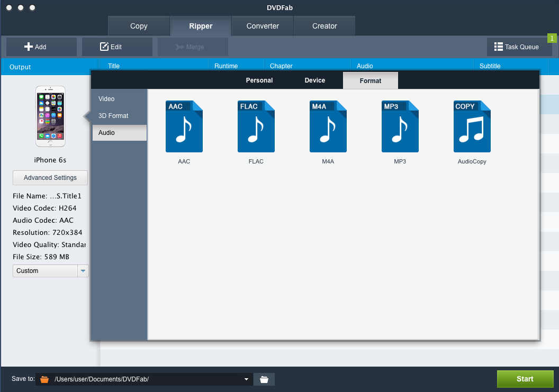559x392 pixels.
Task: Select the MP3 audio format icon
Action: click(400, 126)
